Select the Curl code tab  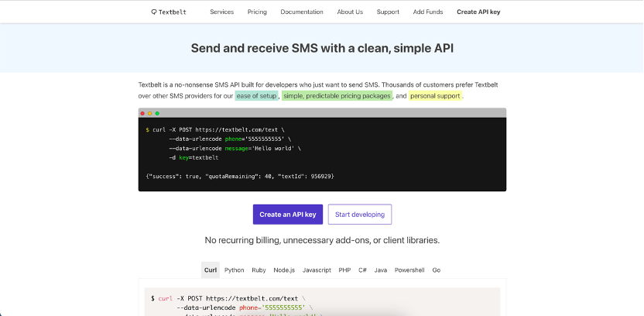point(211,270)
